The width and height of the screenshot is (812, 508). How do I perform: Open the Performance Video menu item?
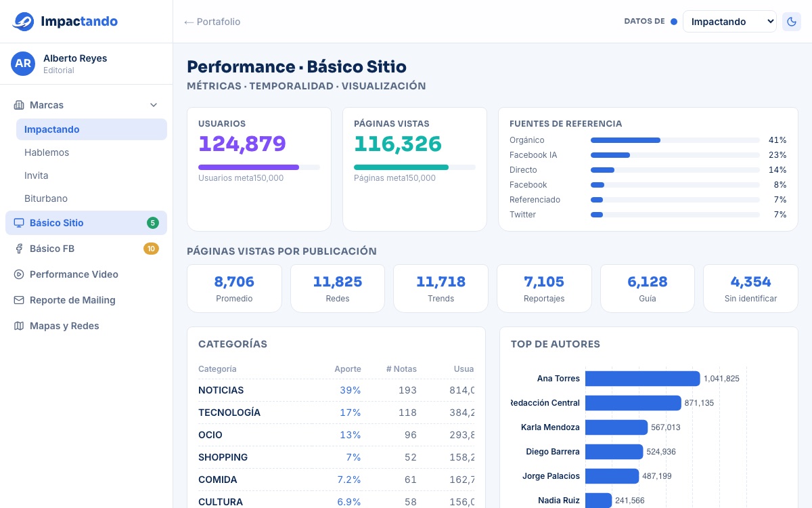[x=86, y=274]
